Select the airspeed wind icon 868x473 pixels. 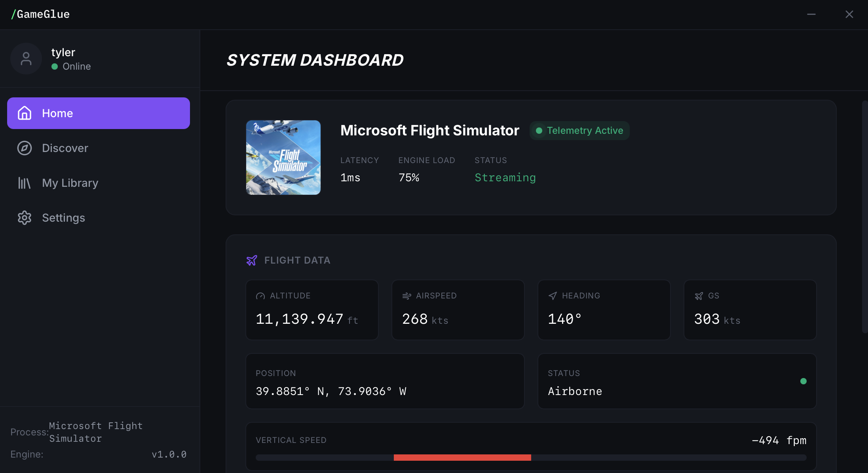[406, 296]
